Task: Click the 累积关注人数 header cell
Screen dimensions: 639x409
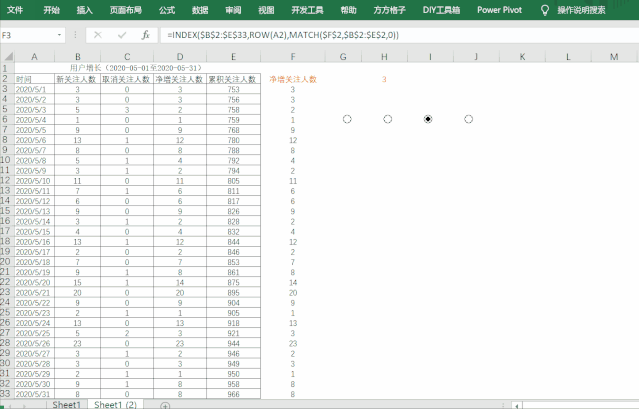Action: pos(233,79)
